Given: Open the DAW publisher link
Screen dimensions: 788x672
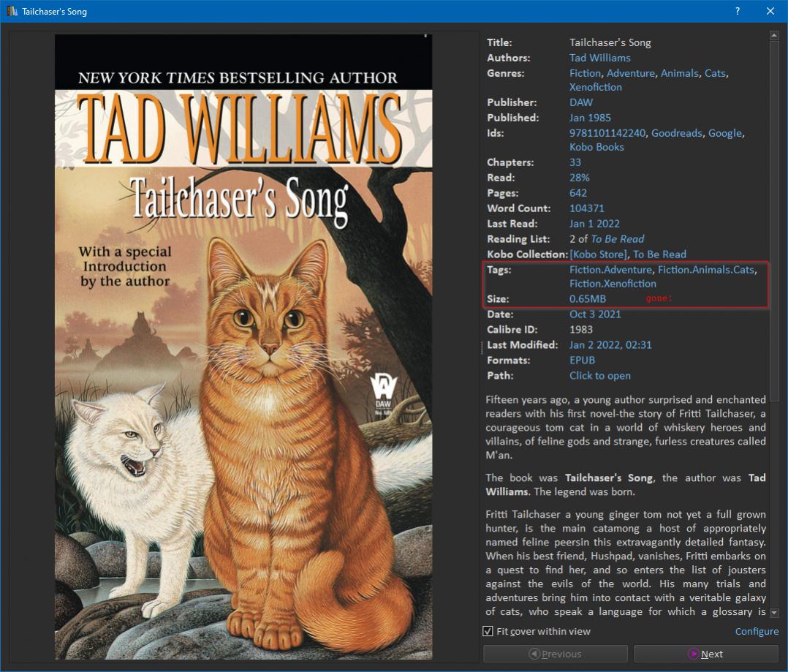Looking at the screenshot, I should pos(581,102).
